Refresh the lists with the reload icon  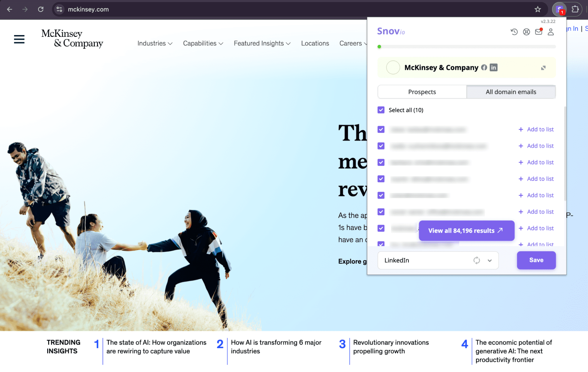[477, 260]
